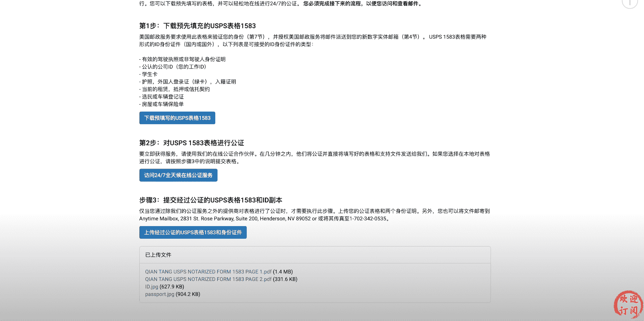Open the uploaded ID.jpg file

pyautogui.click(x=152, y=287)
